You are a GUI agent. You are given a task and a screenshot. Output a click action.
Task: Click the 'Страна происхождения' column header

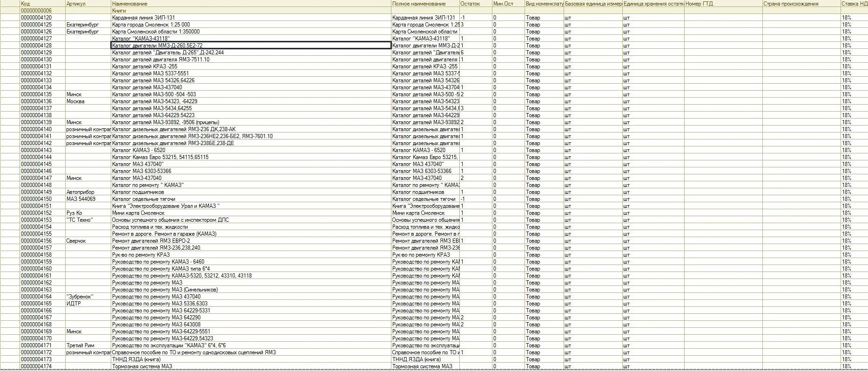(x=801, y=4)
